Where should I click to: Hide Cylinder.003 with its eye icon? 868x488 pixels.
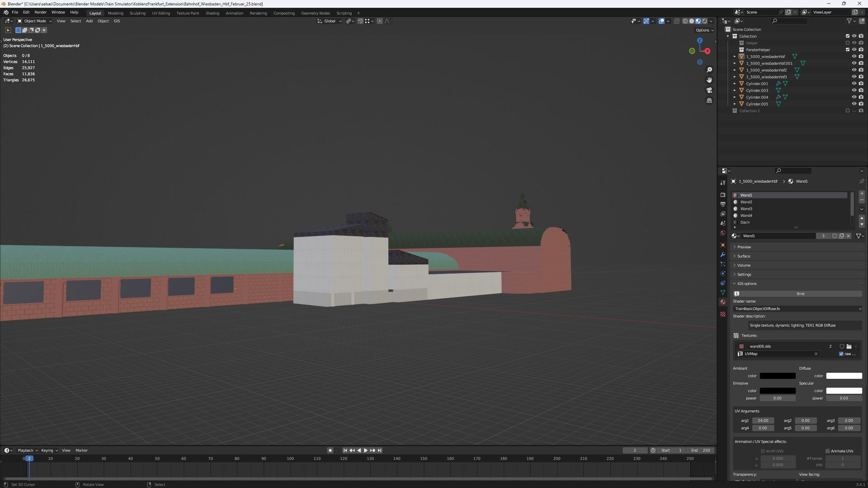click(x=854, y=90)
